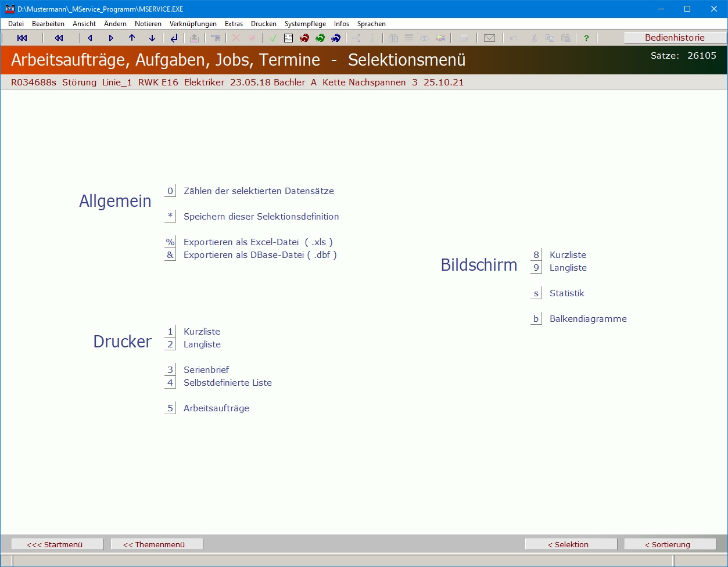Open the Bearbeiten menu

(48, 24)
